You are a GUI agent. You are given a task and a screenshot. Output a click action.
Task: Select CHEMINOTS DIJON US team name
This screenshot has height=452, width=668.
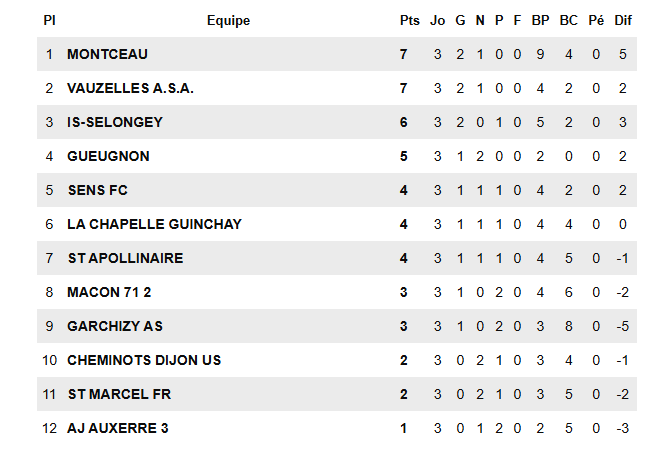point(144,360)
